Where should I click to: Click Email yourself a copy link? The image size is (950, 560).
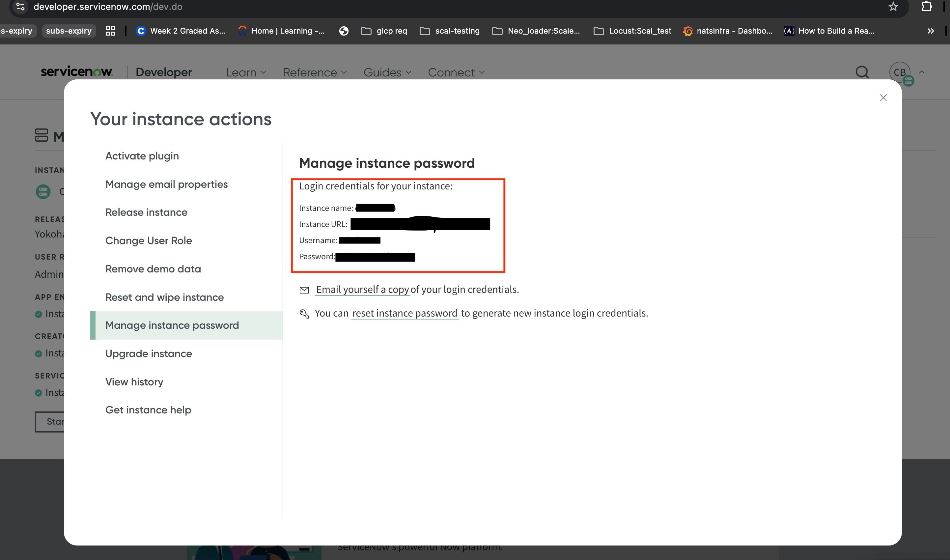point(362,290)
